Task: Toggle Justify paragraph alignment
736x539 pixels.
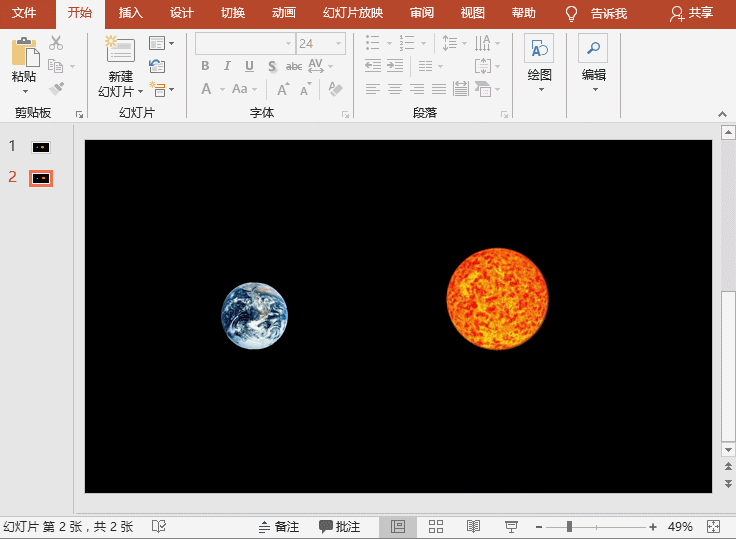Action: click(439, 89)
